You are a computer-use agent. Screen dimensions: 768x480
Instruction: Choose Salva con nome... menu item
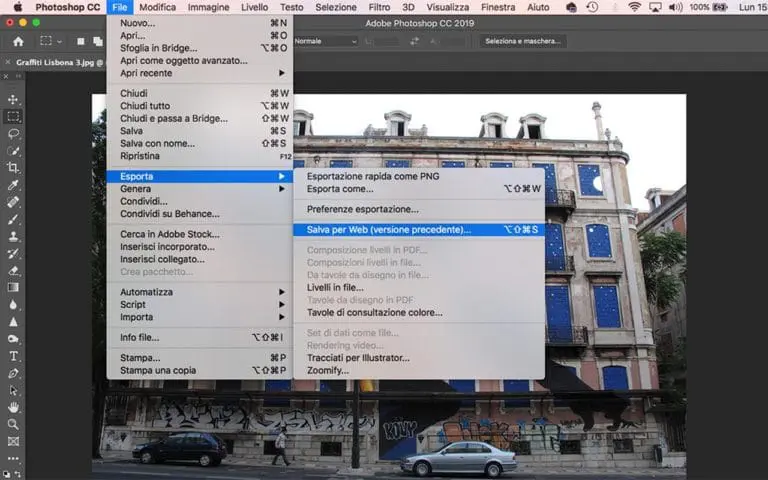point(200,144)
